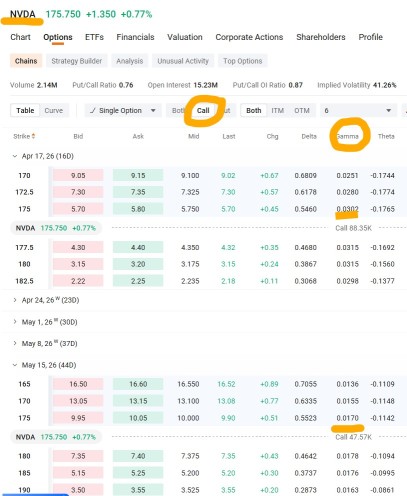Click the 4.40 ask for 177.5 strike

click(138, 247)
